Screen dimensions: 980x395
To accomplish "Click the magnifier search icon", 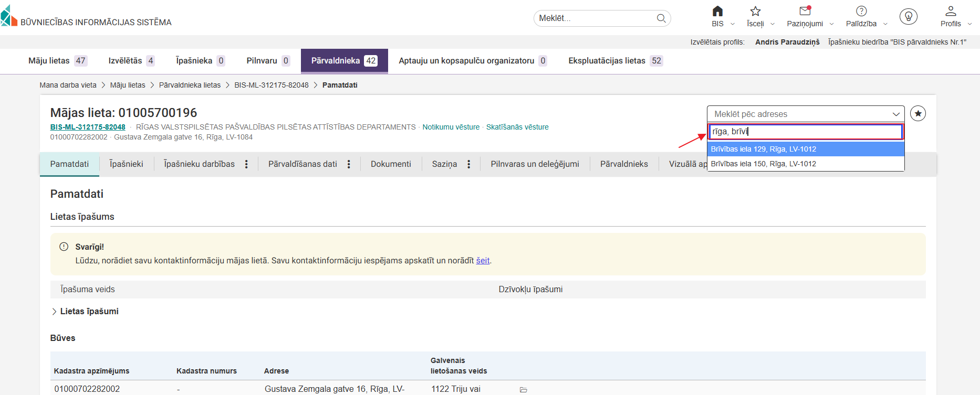I will tap(661, 18).
